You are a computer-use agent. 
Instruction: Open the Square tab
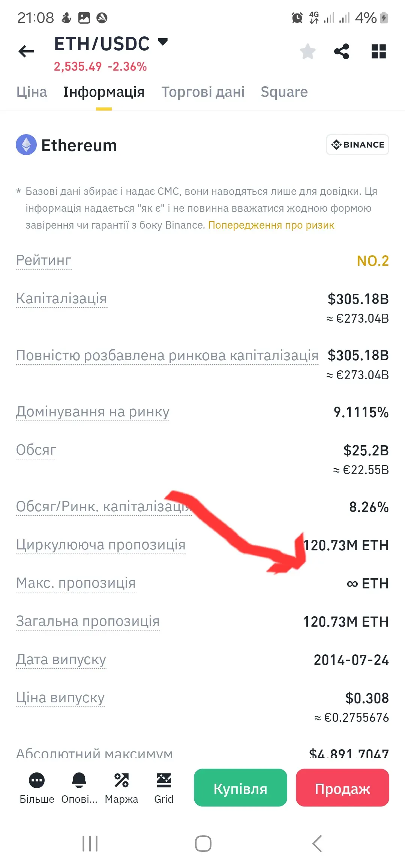tap(284, 92)
